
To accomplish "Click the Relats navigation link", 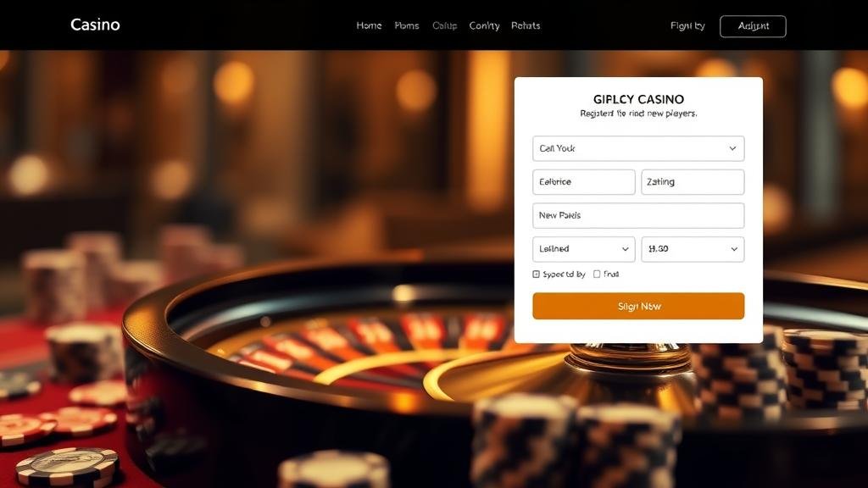I will [526, 25].
